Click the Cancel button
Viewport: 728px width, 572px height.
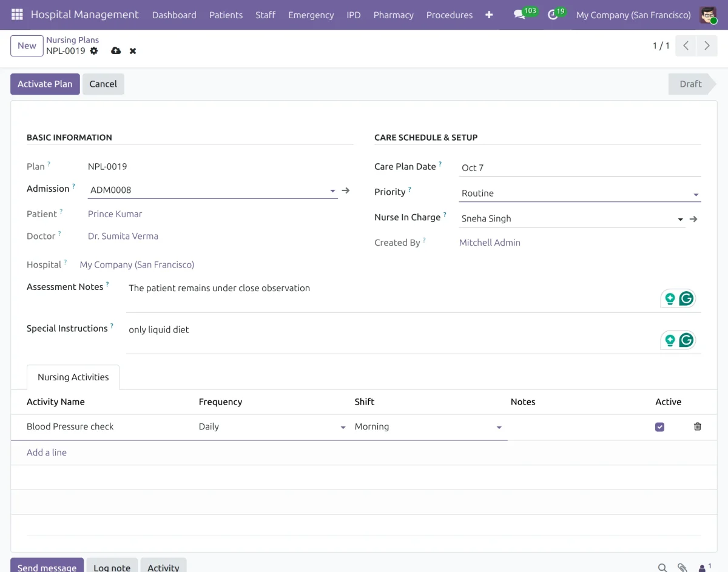[103, 84]
